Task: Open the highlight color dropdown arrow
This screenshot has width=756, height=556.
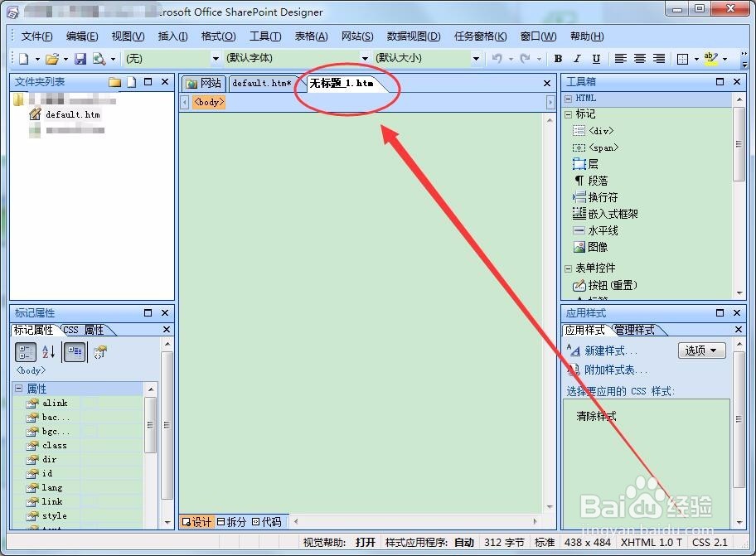Action: tap(724, 59)
